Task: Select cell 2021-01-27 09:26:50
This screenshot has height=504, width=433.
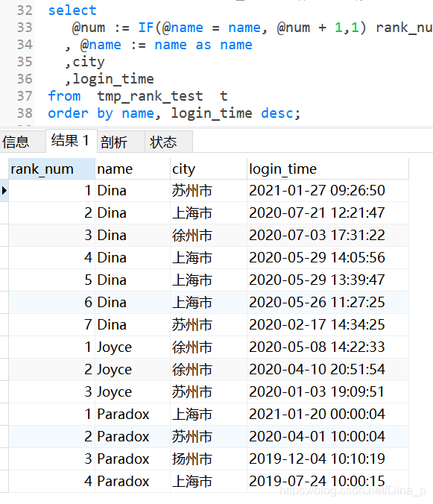Action: click(328, 191)
